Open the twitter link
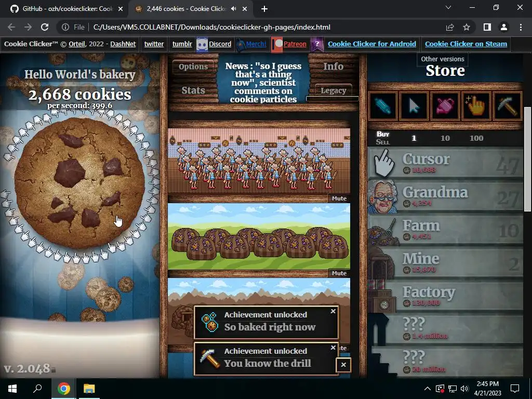Screen dimensions: 532x399 pos(154,44)
